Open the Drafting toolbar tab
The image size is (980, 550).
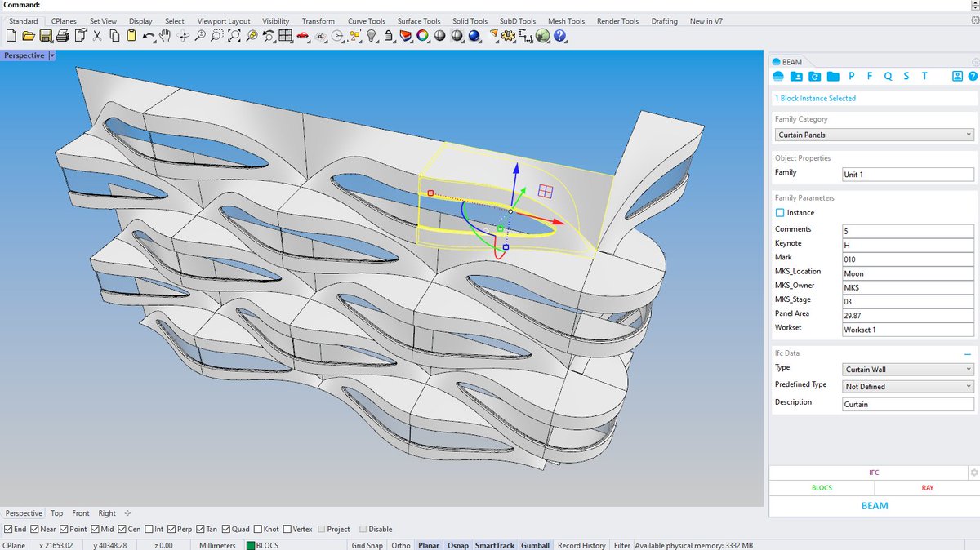tap(664, 21)
